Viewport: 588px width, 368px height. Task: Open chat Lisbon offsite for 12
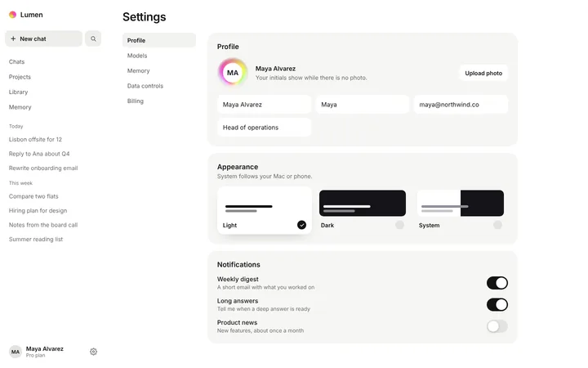coord(35,139)
